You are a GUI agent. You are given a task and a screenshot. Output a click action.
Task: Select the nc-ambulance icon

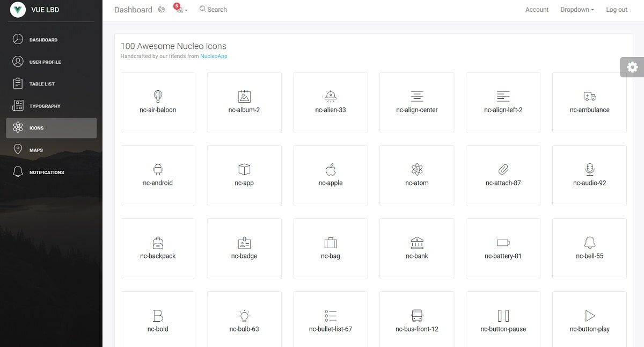[x=589, y=102]
